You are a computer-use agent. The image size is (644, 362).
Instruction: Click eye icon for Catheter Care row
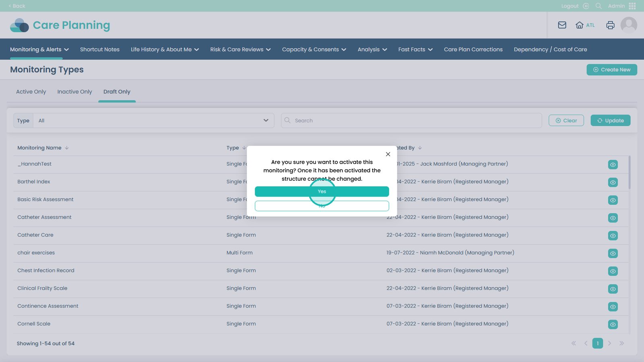tap(613, 236)
